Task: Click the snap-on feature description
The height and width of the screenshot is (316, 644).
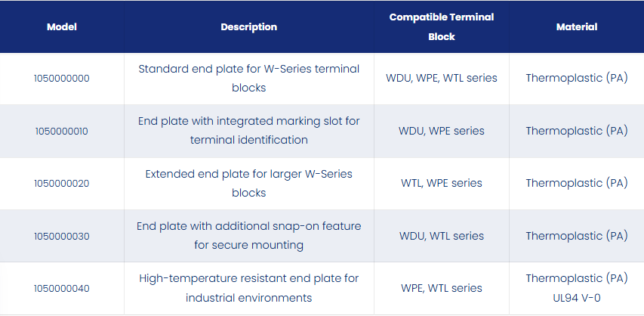Action: pyautogui.click(x=249, y=236)
